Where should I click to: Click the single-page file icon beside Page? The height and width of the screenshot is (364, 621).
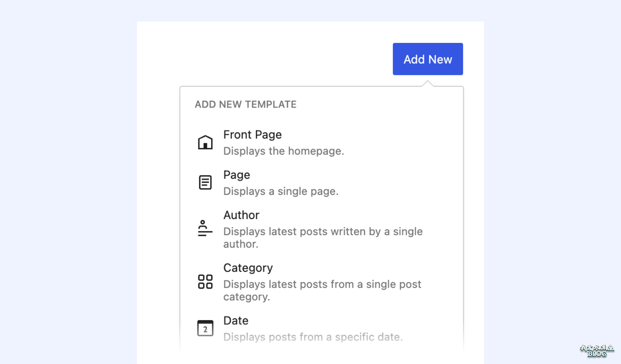click(x=205, y=182)
